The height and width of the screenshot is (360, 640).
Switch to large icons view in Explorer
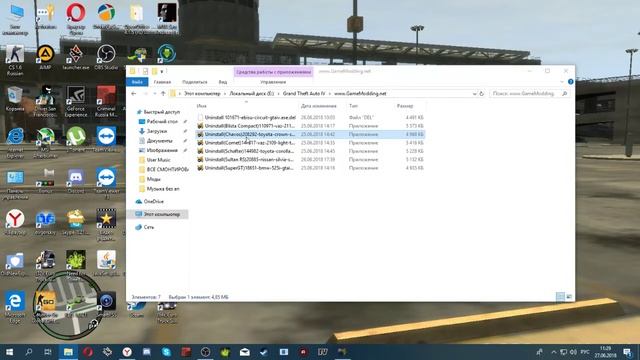569,297
